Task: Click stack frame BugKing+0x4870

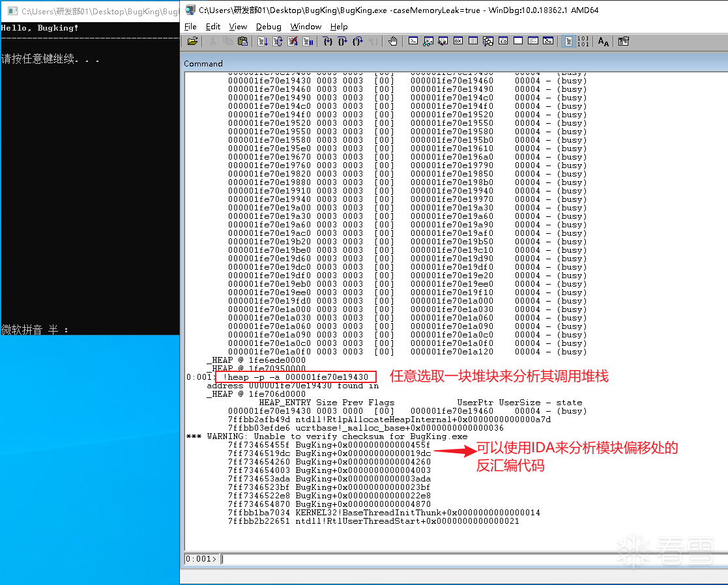Action: 329,504
